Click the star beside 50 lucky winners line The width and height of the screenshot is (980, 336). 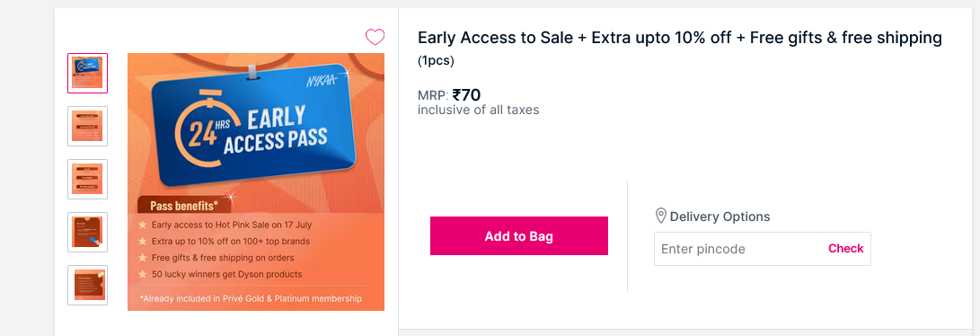143,274
